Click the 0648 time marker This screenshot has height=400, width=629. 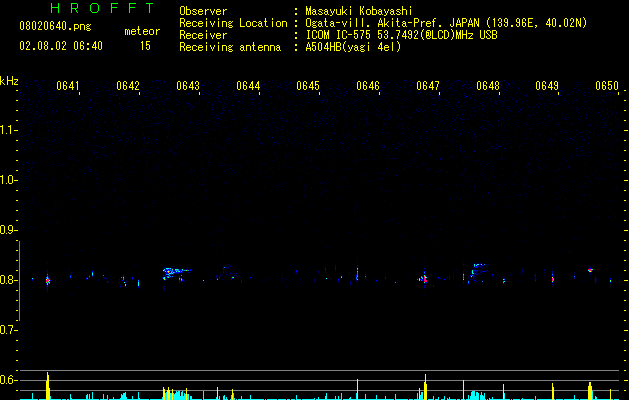point(488,86)
